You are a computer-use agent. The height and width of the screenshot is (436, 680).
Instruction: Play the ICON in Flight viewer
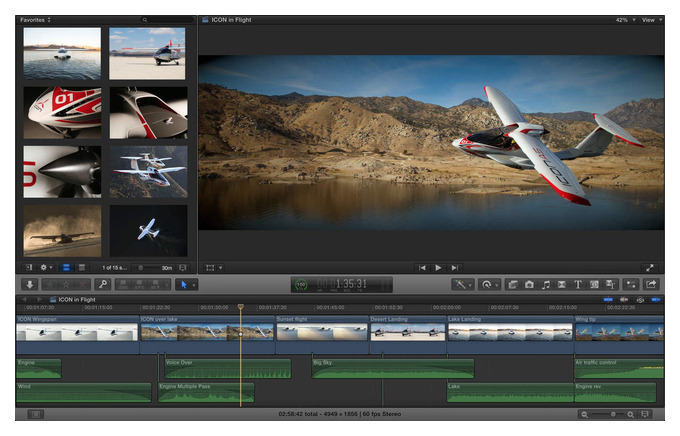(x=438, y=268)
